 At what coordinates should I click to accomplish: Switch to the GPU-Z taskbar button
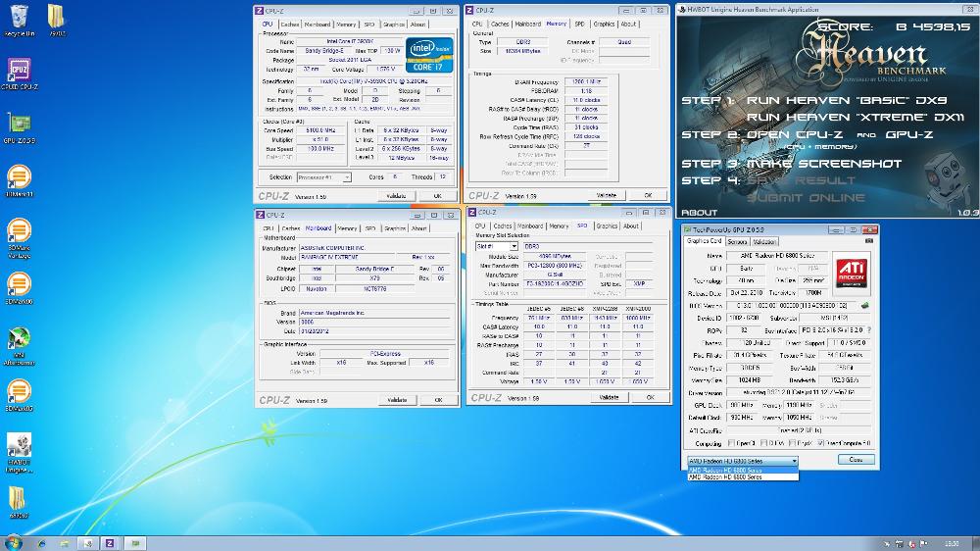135,543
